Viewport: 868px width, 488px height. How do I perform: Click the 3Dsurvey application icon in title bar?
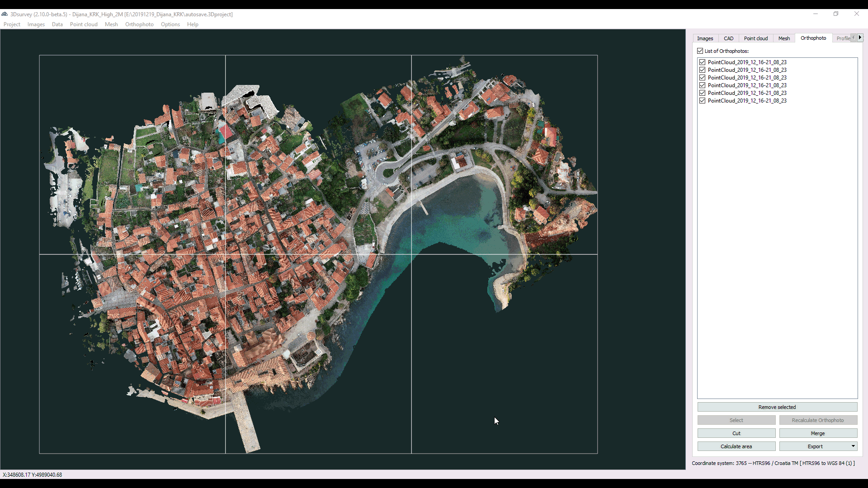5,14
